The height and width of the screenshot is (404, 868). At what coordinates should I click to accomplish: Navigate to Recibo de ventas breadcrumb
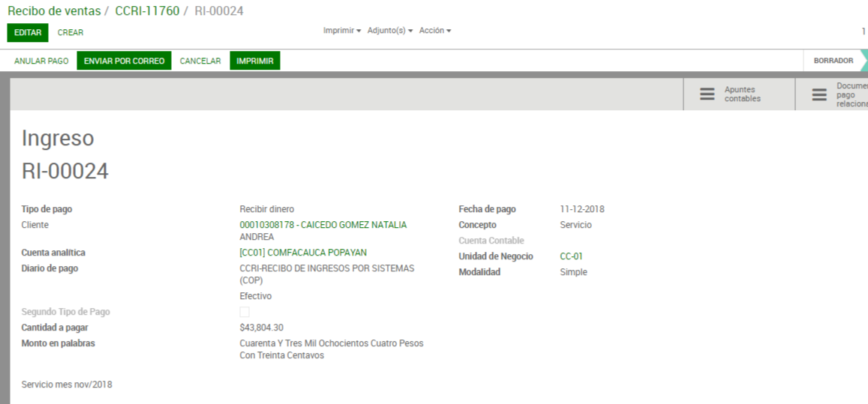point(54,11)
